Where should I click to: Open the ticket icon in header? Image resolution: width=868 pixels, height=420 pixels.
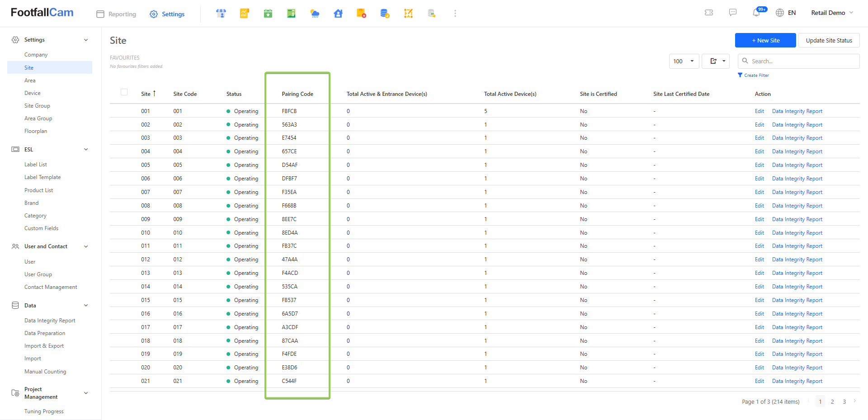pos(709,13)
